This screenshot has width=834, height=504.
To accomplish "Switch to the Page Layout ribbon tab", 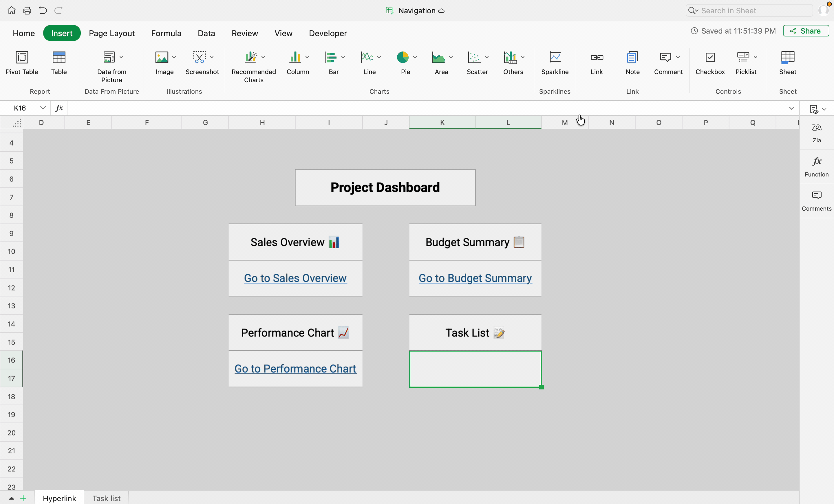I will click(112, 33).
